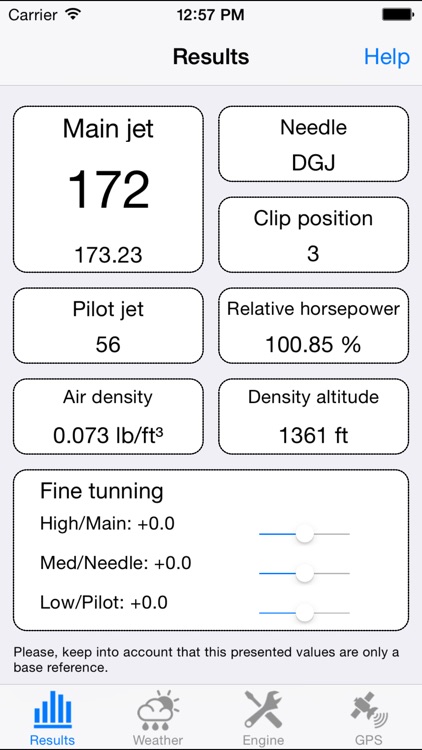Tap the battery icon in status bar
422x750 pixels.
click(x=397, y=15)
